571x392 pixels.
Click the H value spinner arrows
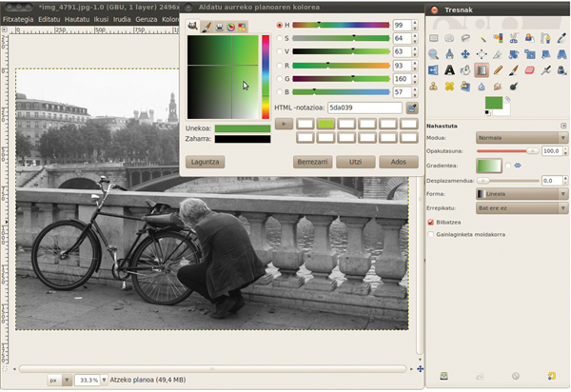coord(415,25)
